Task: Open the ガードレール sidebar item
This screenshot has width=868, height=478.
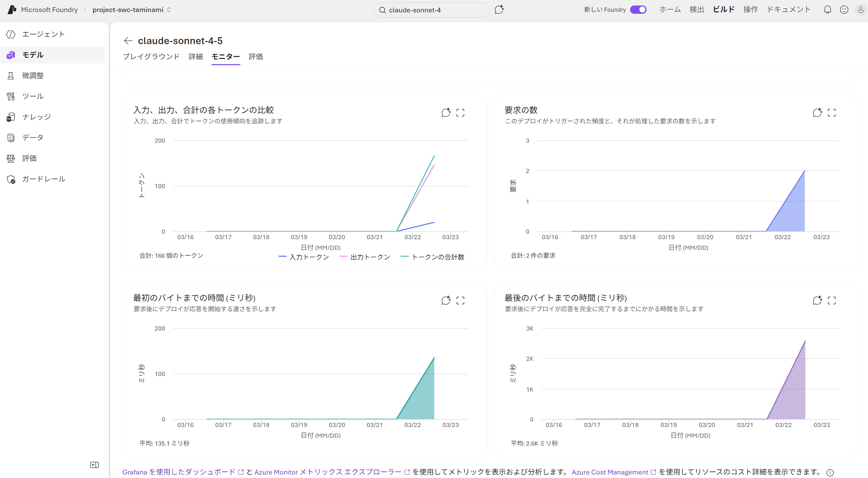Action: tap(43, 179)
